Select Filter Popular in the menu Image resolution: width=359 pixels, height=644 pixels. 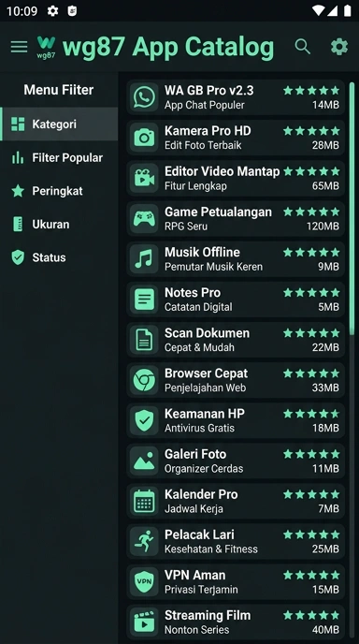click(x=60, y=157)
